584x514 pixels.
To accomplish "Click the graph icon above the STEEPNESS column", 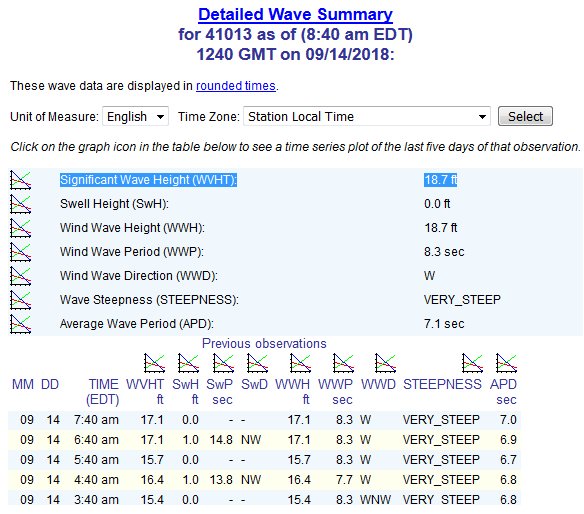I will 472,363.
